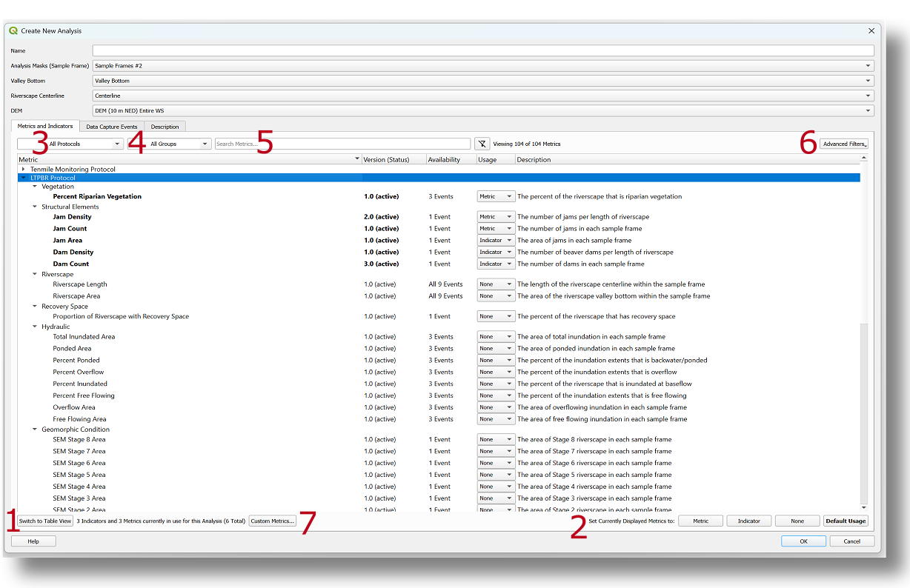Image resolution: width=910 pixels, height=588 pixels.
Task: Collapse the Riverscape group
Action: pos(35,274)
